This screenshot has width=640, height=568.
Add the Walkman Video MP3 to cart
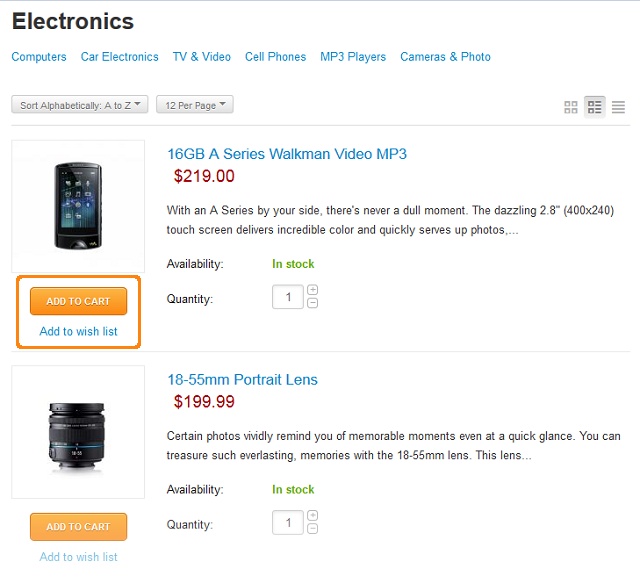point(78,301)
